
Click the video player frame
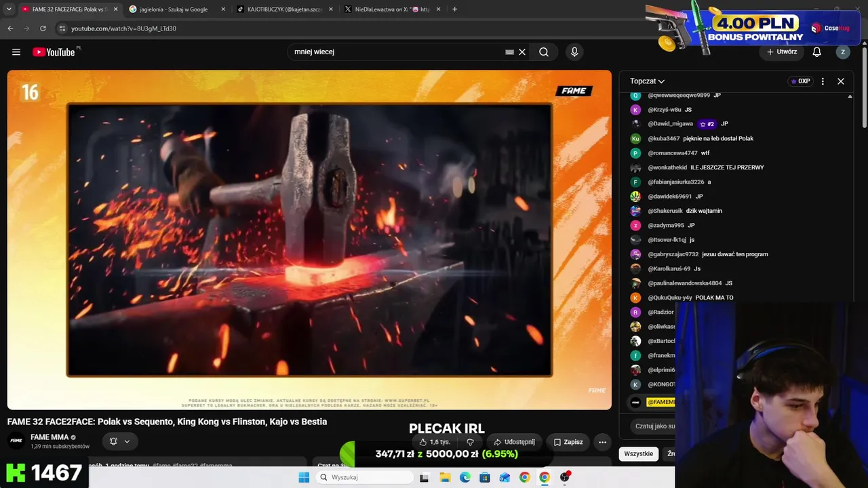(309, 240)
